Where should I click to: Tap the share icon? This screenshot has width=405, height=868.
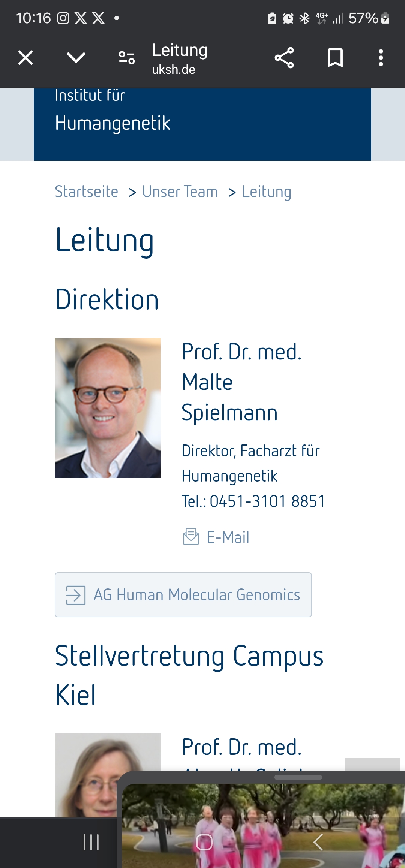(x=284, y=58)
